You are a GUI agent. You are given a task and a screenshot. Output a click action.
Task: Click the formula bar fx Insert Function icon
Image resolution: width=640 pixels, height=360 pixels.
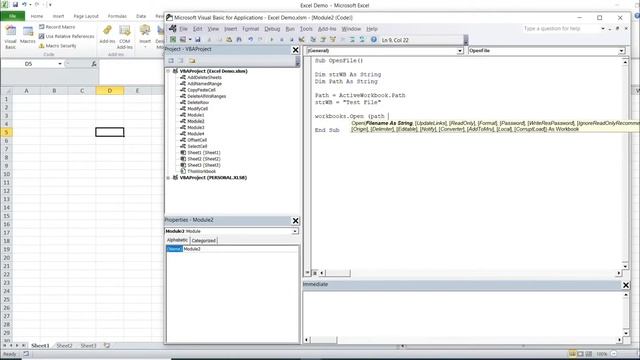(94, 64)
